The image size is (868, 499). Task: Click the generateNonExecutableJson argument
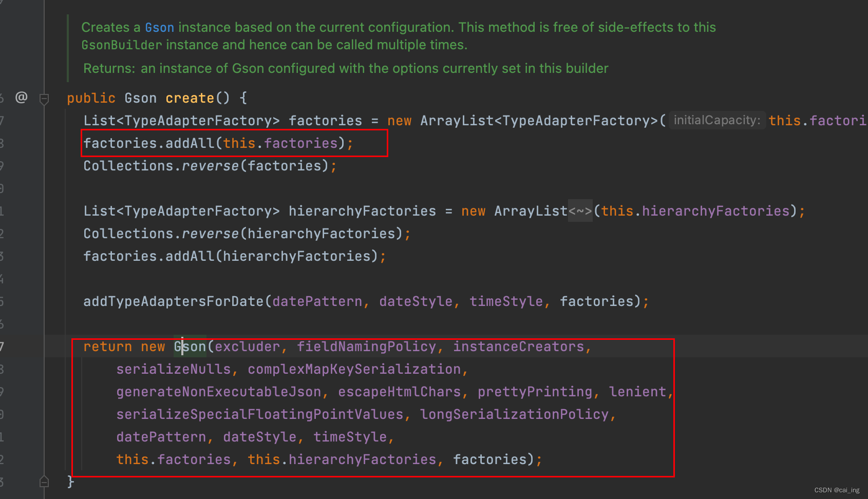pos(218,392)
